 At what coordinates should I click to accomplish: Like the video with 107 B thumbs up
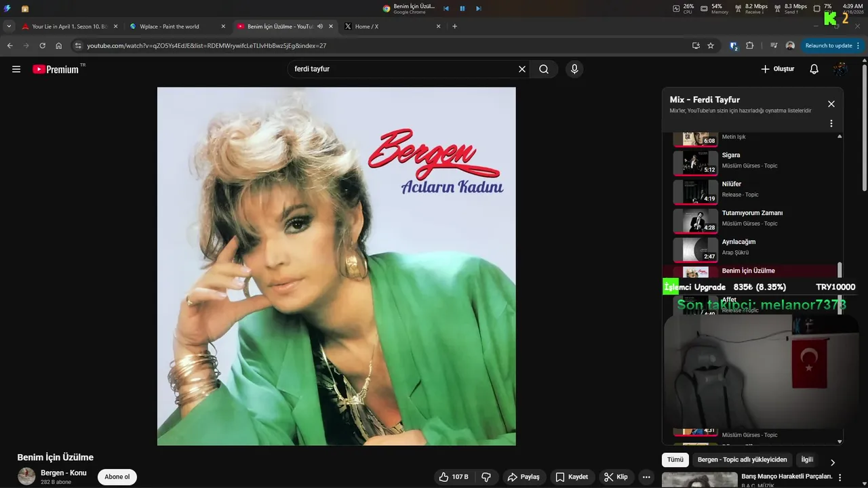coord(454,477)
